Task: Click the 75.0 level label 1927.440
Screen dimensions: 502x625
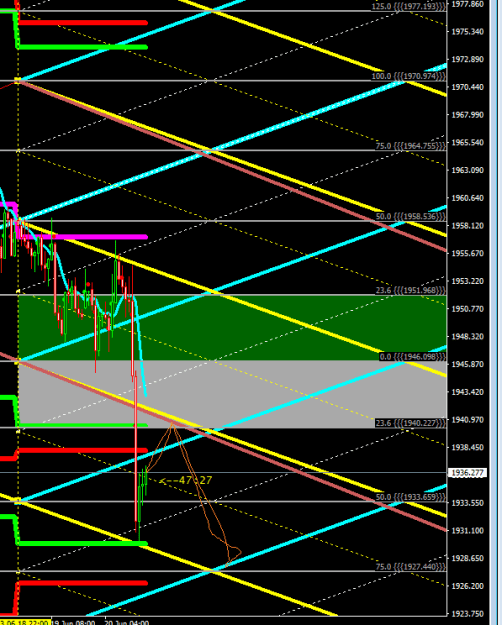Action: click(411, 567)
